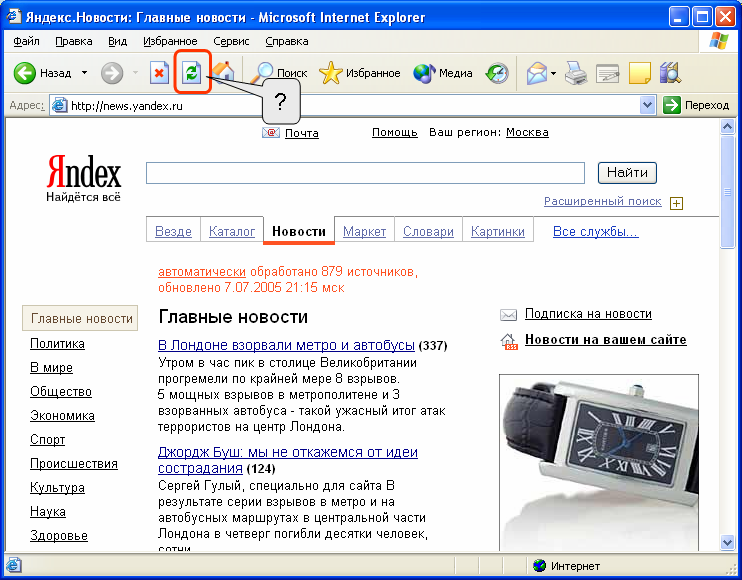
Task: Click the page icon in address bar
Action: tap(59, 105)
